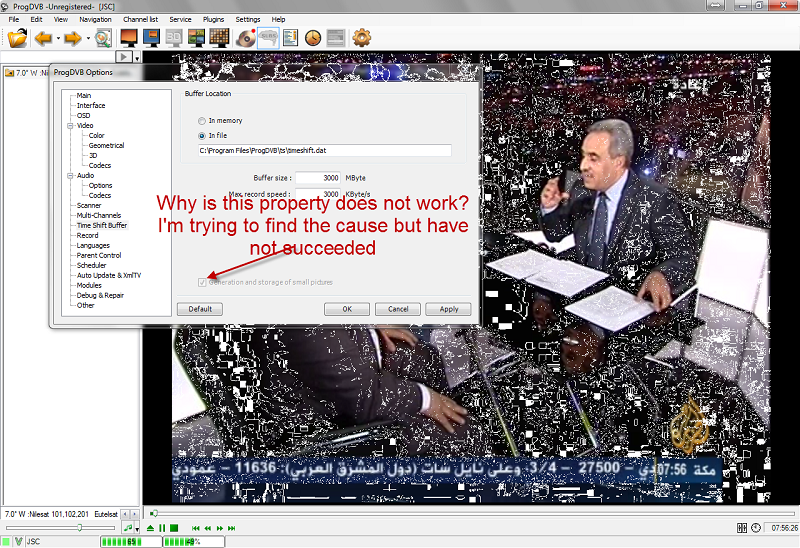Collapse the Audio tree node
Screen dimensions: 800x548
(x=70, y=176)
